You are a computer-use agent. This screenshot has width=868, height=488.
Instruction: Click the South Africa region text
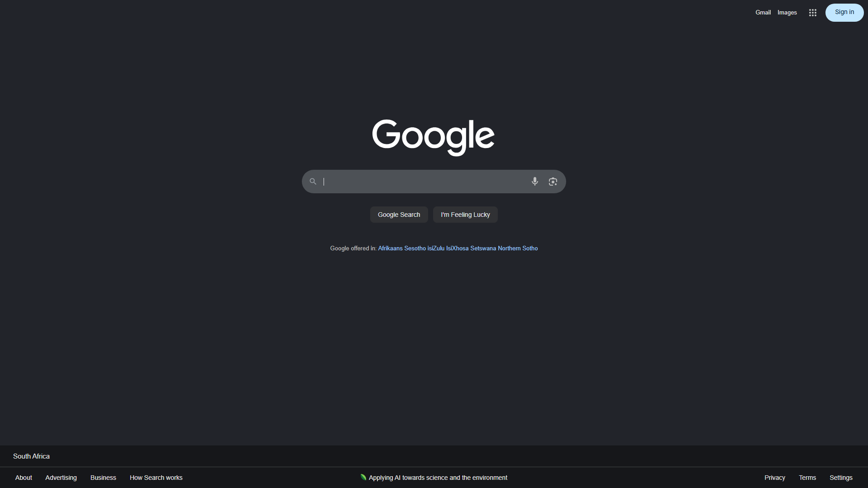(x=31, y=456)
